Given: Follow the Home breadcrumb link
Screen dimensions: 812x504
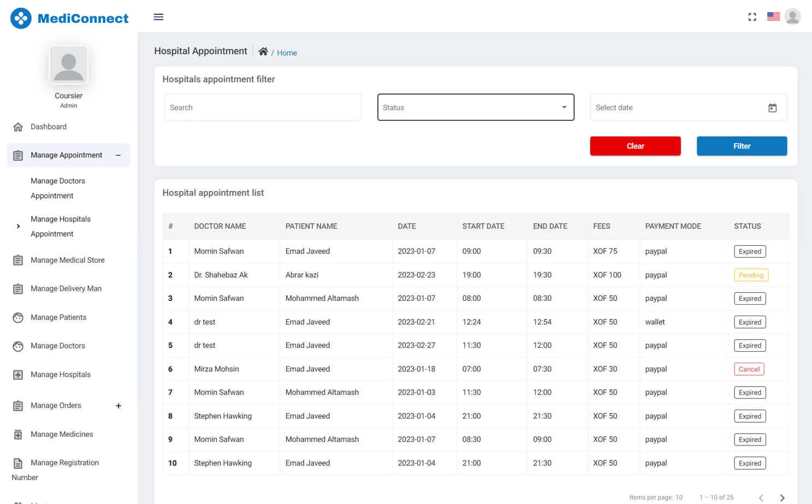Looking at the screenshot, I should coord(287,52).
